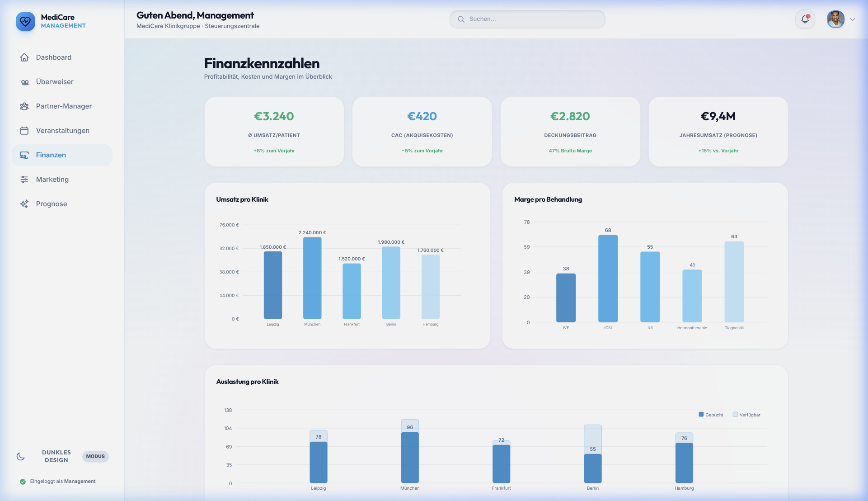
Task: Click the Veranstaltungen calendar icon
Action: point(24,131)
